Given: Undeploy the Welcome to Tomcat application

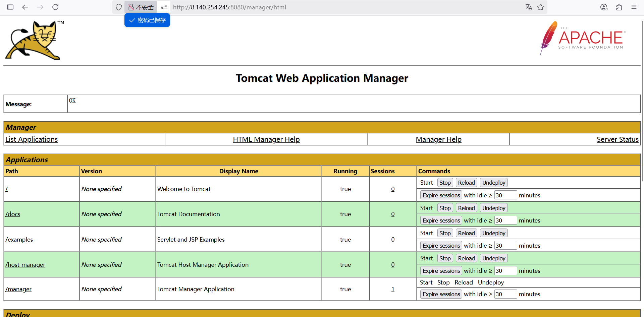Looking at the screenshot, I should coord(494,183).
